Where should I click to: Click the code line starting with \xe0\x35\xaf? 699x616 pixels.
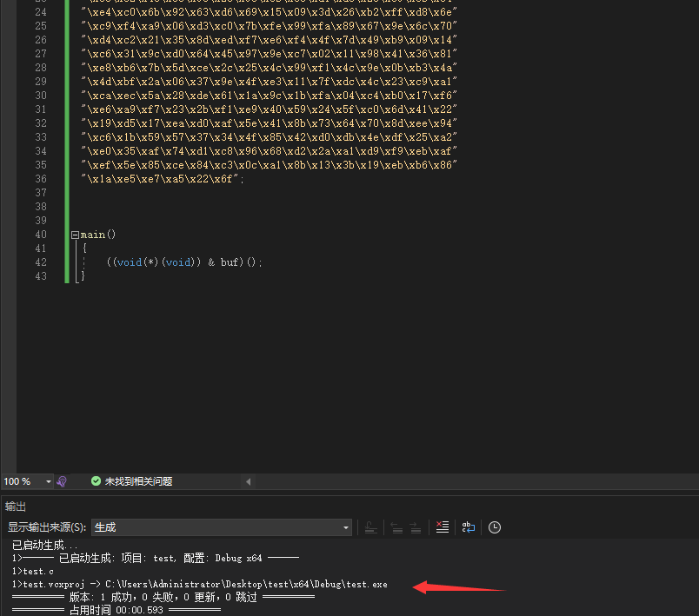(269, 151)
